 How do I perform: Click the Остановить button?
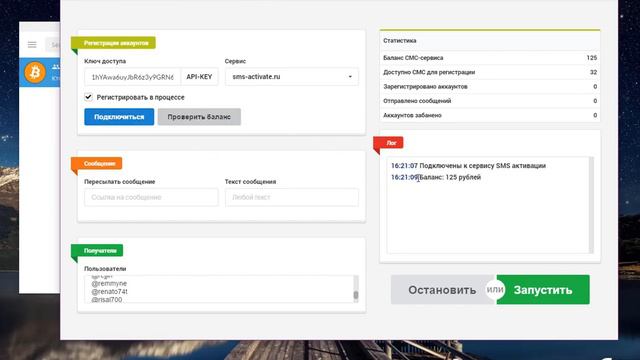(x=442, y=290)
